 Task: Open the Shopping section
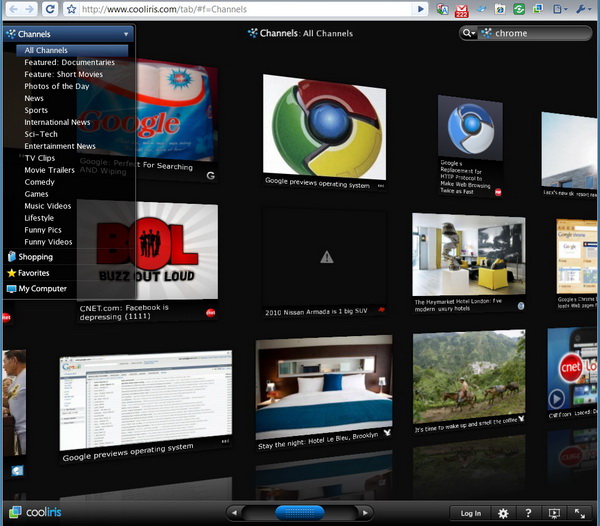click(x=31, y=257)
